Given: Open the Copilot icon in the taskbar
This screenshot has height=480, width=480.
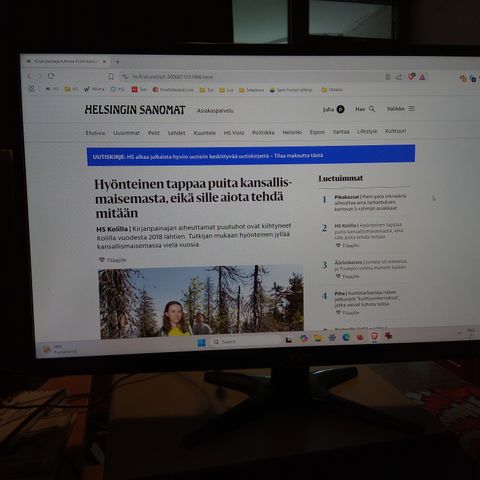Looking at the screenshot, I should tap(303, 339).
